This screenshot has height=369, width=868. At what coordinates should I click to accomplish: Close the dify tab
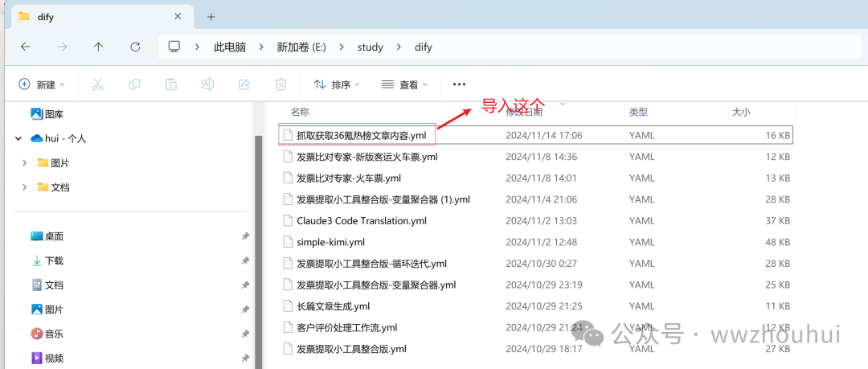point(178,16)
